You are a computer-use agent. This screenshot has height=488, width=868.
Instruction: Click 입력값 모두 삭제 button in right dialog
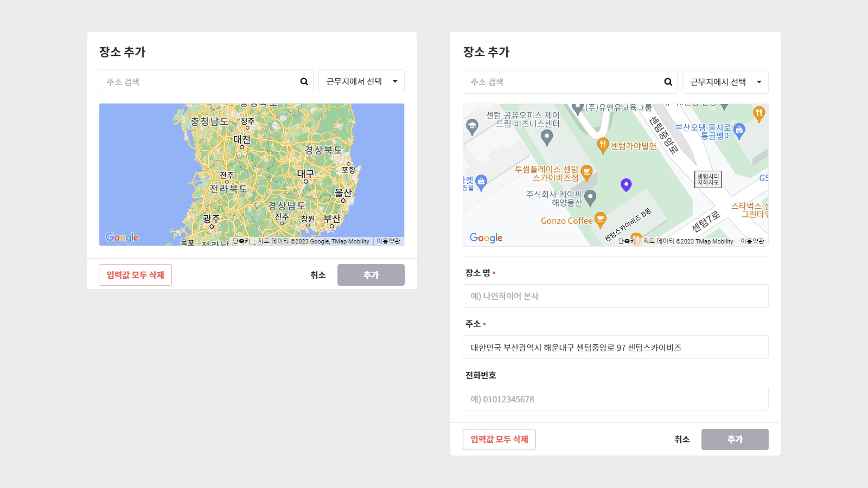(x=499, y=439)
